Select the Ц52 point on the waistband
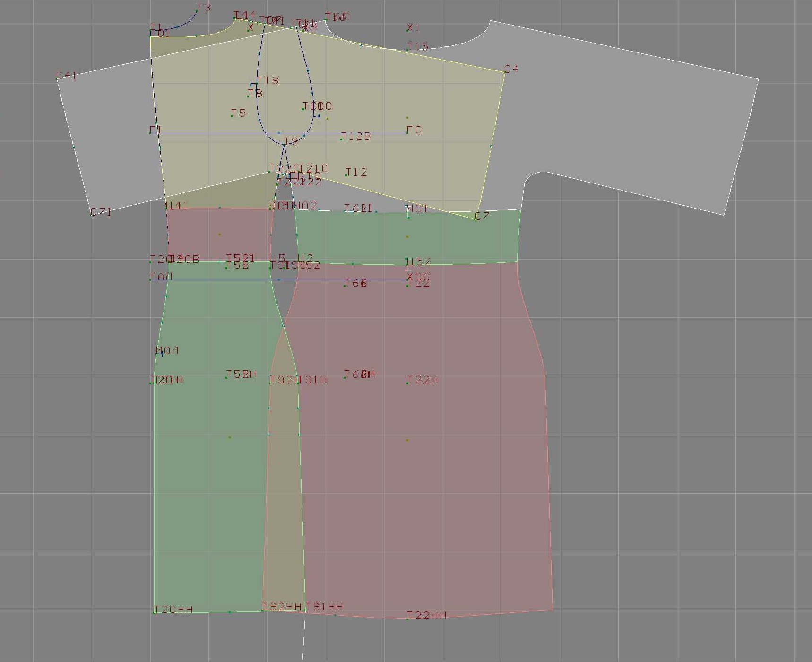The image size is (812, 662). (x=407, y=264)
